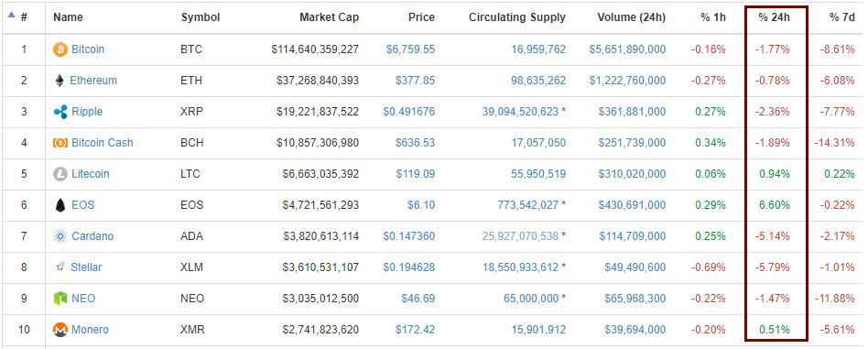Open the Stellar coin link
The height and width of the screenshot is (349, 868).
[x=86, y=267]
